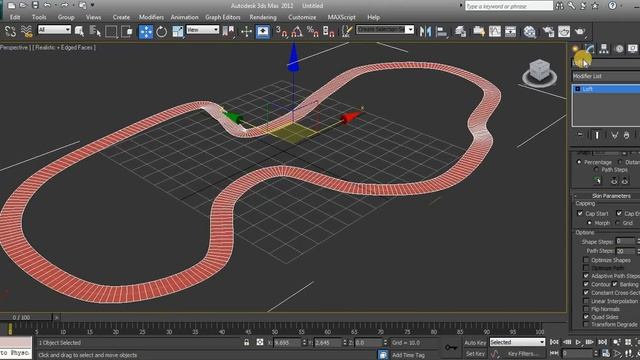Activate the Select and Rotate tool

pos(162,31)
